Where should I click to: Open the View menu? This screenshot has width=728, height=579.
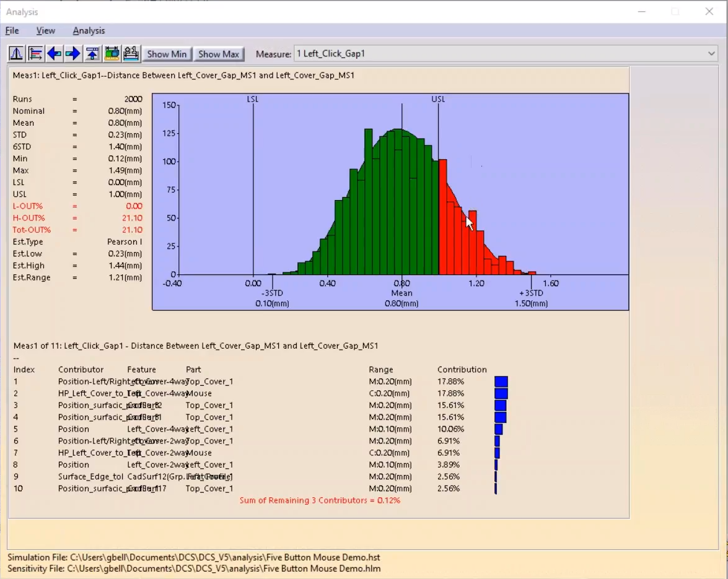(45, 30)
